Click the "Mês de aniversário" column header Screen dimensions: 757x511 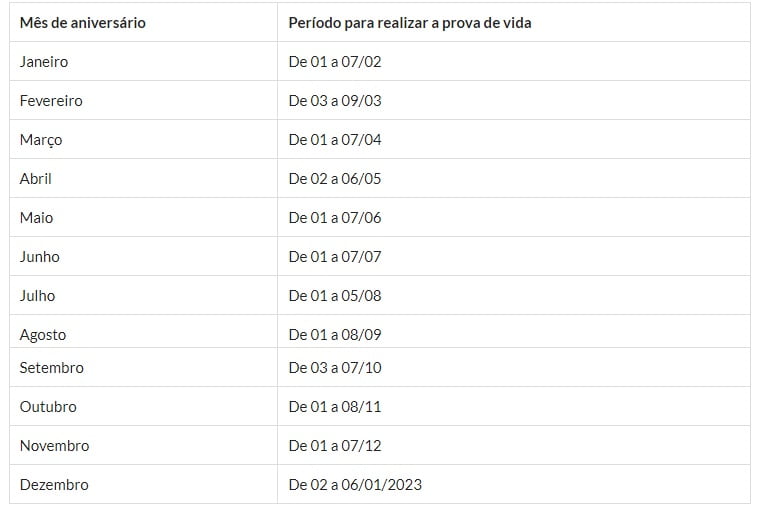(x=83, y=22)
